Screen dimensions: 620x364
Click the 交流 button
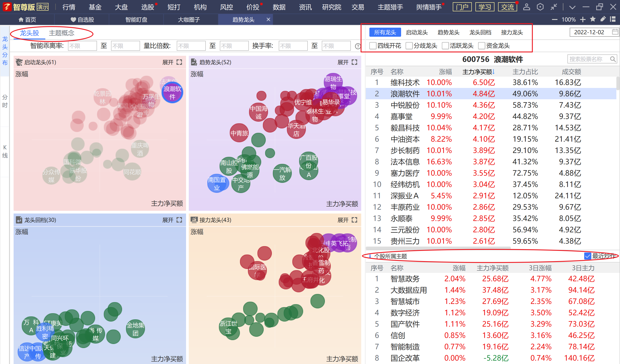pos(507,7)
